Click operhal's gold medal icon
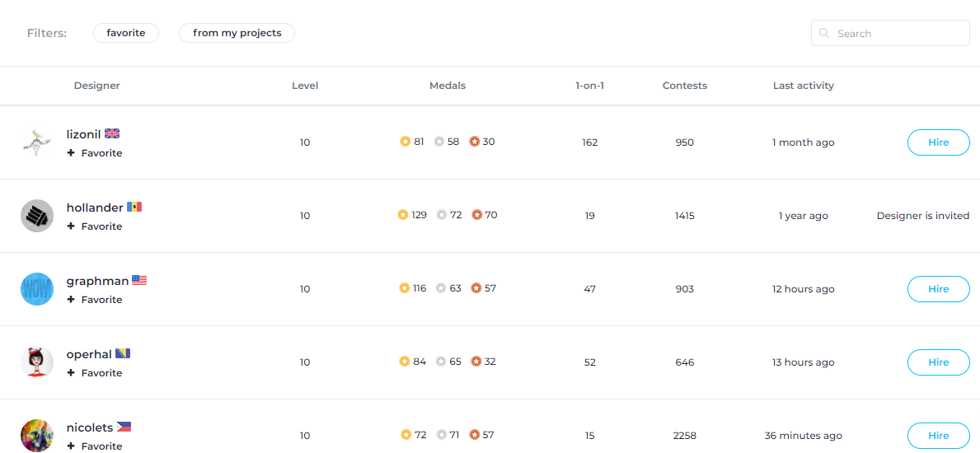Viewport: 980px width, 453px height. (x=405, y=361)
